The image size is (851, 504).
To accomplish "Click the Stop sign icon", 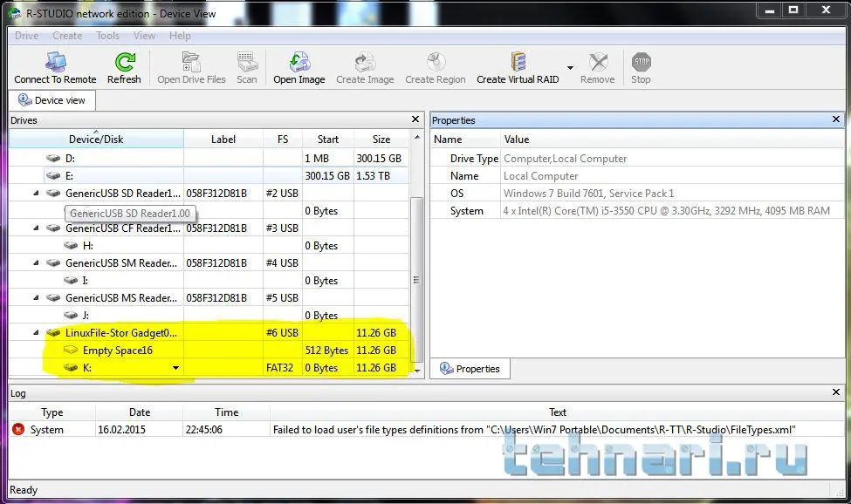I will [x=642, y=62].
